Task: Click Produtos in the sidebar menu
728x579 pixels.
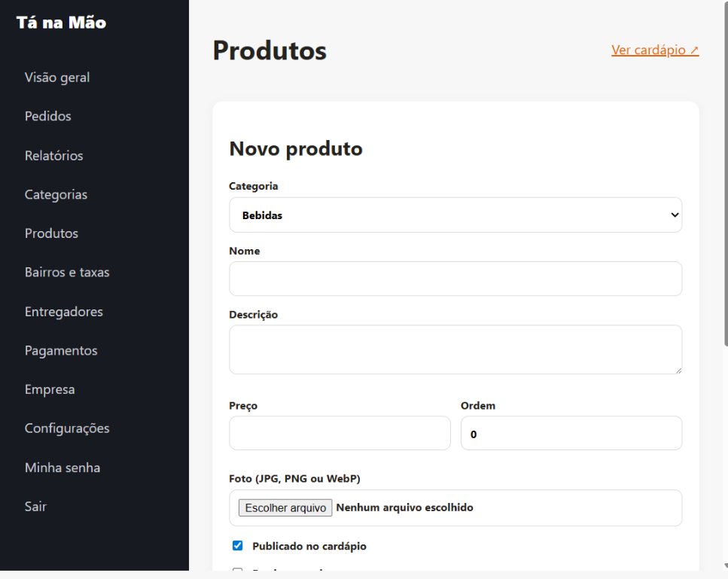Action: [51, 233]
